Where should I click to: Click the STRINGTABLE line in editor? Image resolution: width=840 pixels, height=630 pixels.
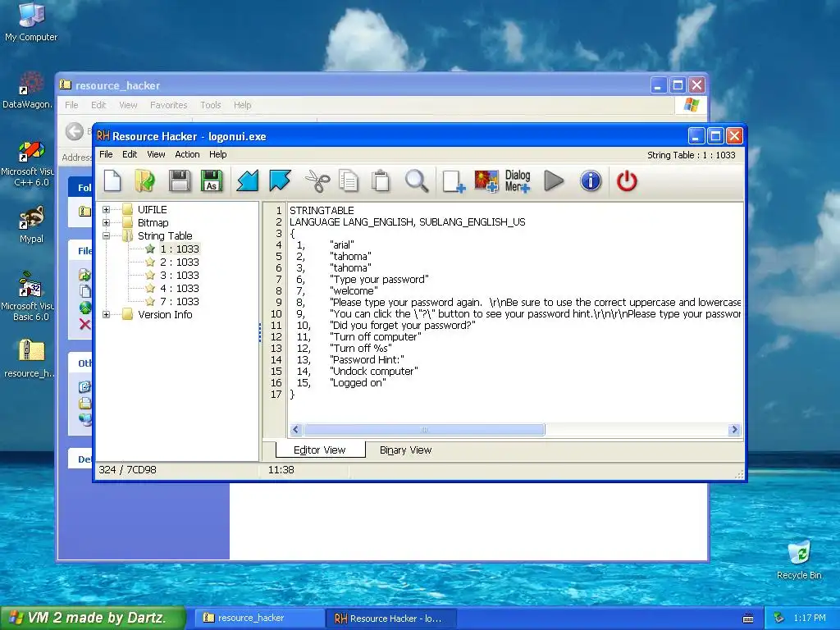[x=322, y=211]
